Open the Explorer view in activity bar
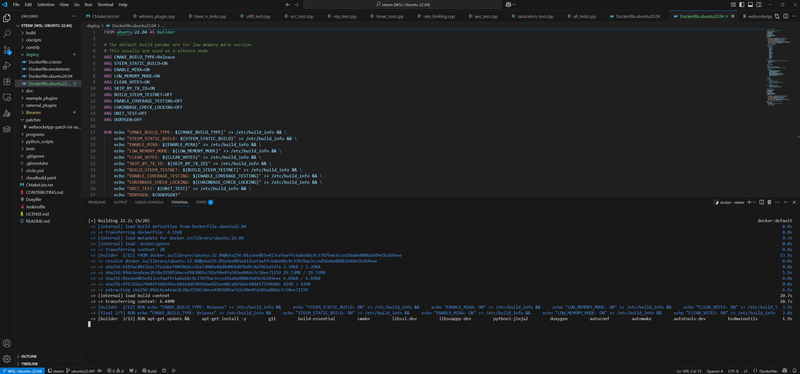 point(7,18)
